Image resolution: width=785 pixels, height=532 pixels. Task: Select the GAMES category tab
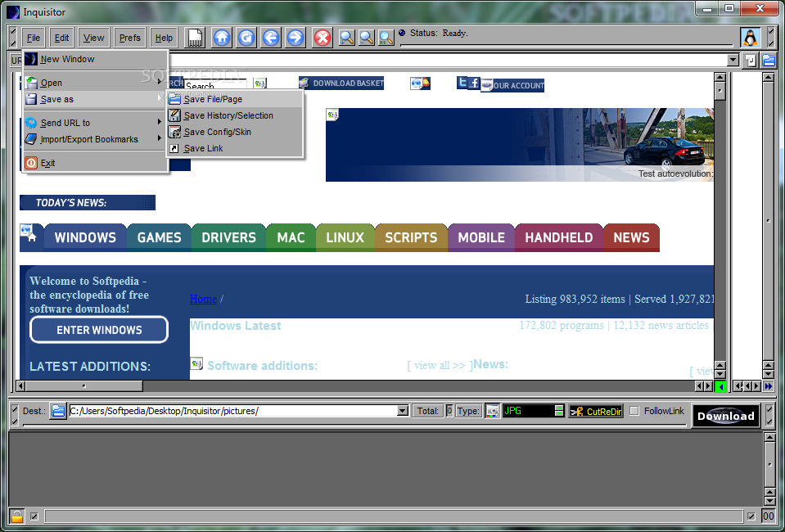159,237
